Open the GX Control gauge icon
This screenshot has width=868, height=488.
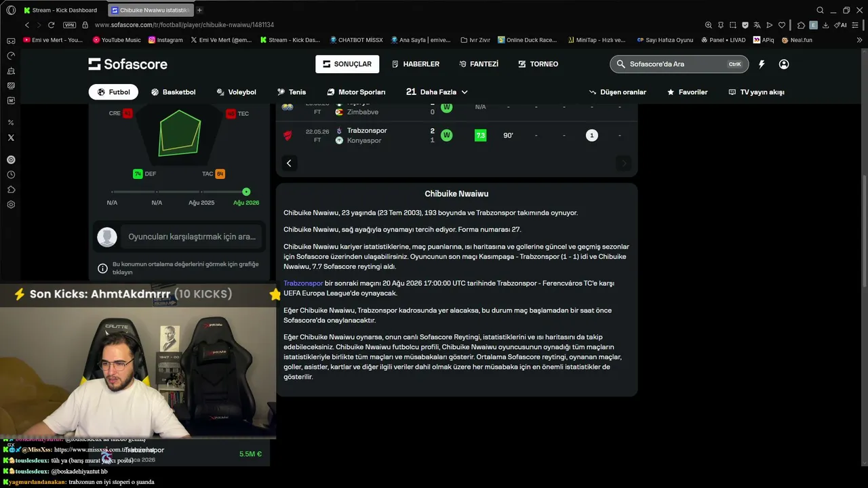point(11,56)
